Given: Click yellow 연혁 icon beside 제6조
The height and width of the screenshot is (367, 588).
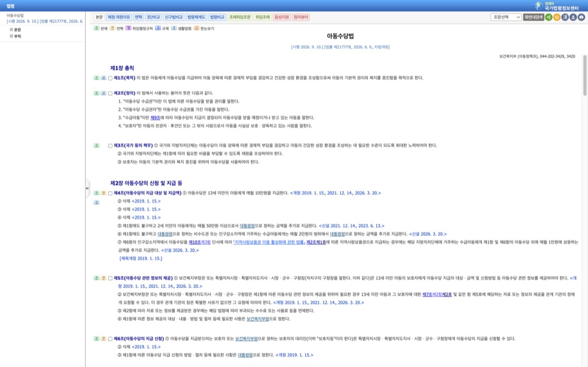Looking at the screenshot, I should click(x=103, y=338).
